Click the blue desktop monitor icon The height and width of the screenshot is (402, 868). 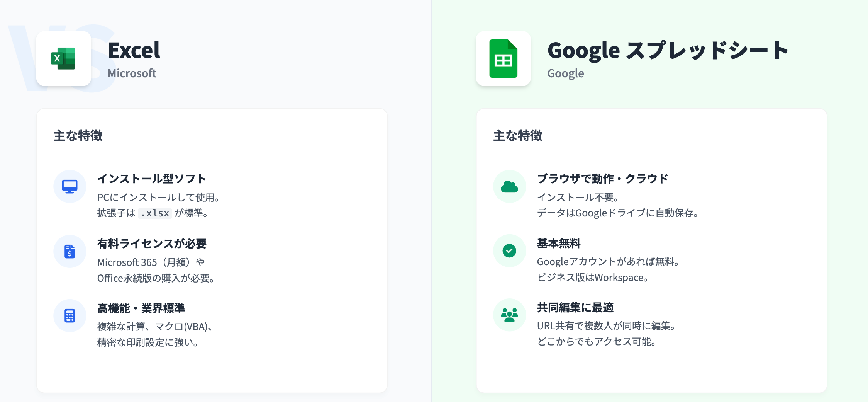point(70,187)
